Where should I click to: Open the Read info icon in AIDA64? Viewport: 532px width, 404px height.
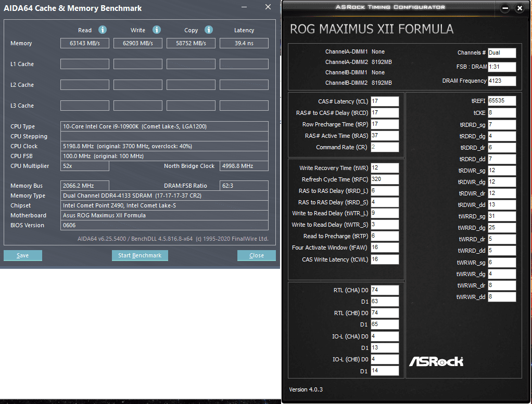coord(103,30)
